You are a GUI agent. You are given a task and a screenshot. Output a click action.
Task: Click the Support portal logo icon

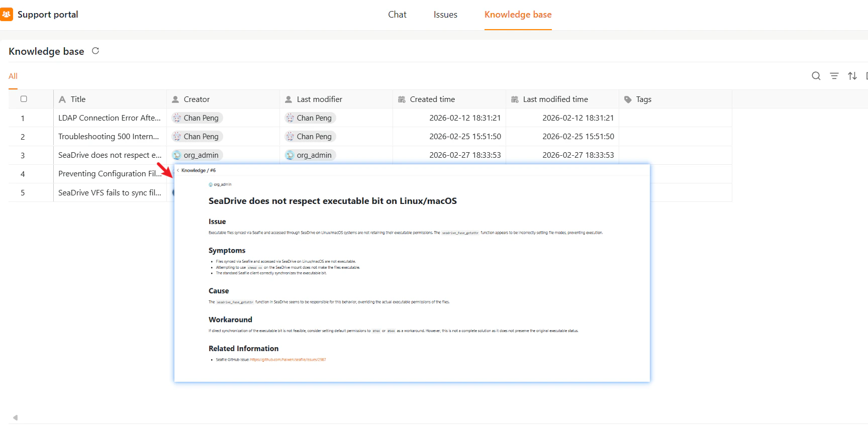[x=7, y=15]
